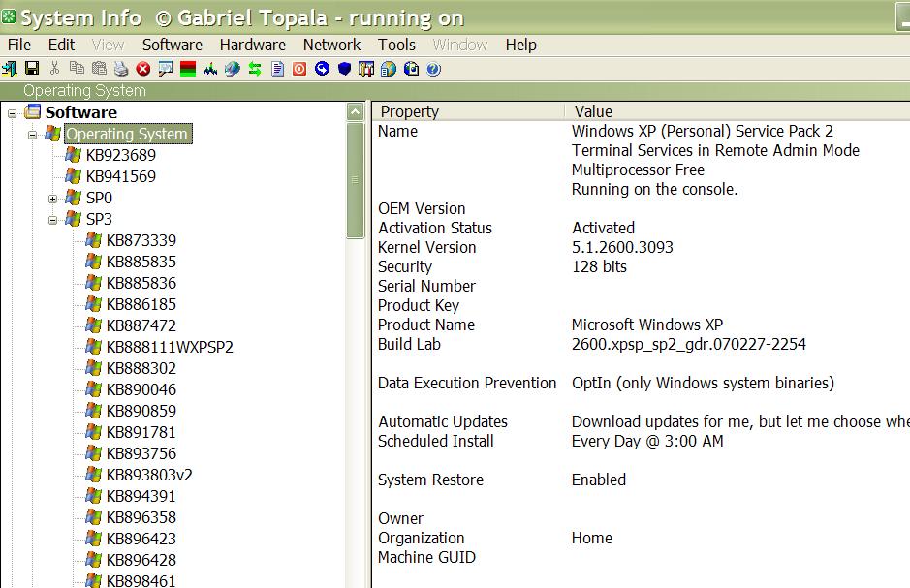The height and width of the screenshot is (588, 910).
Task: Print using the printer toolbar icon
Action: 121,69
